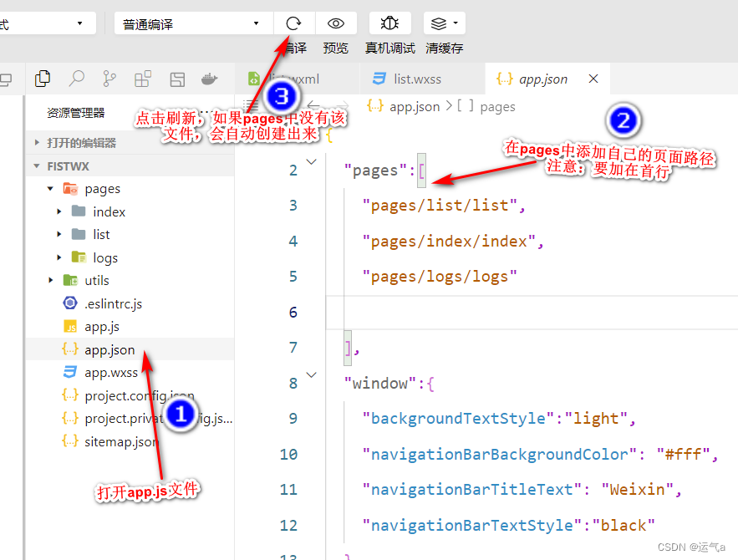Click the simulator device icon at far left
Viewport: 738px width, 560px height.
pyautogui.click(x=6, y=79)
